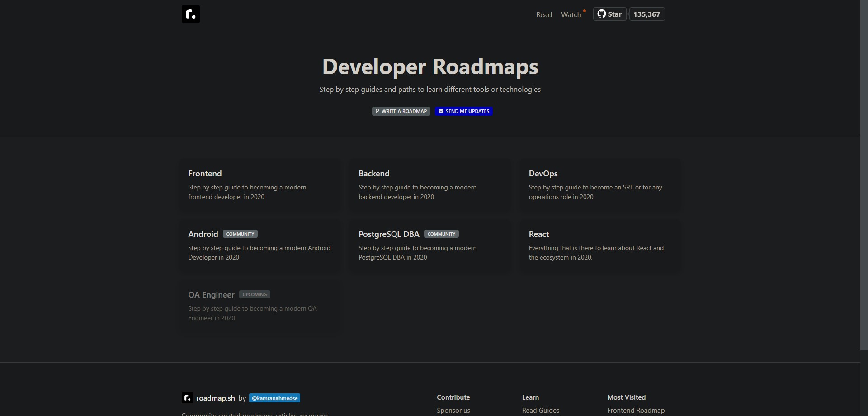868x416 pixels.
Task: Open the PostgreSQL DBA roadmap card
Action: (x=430, y=245)
